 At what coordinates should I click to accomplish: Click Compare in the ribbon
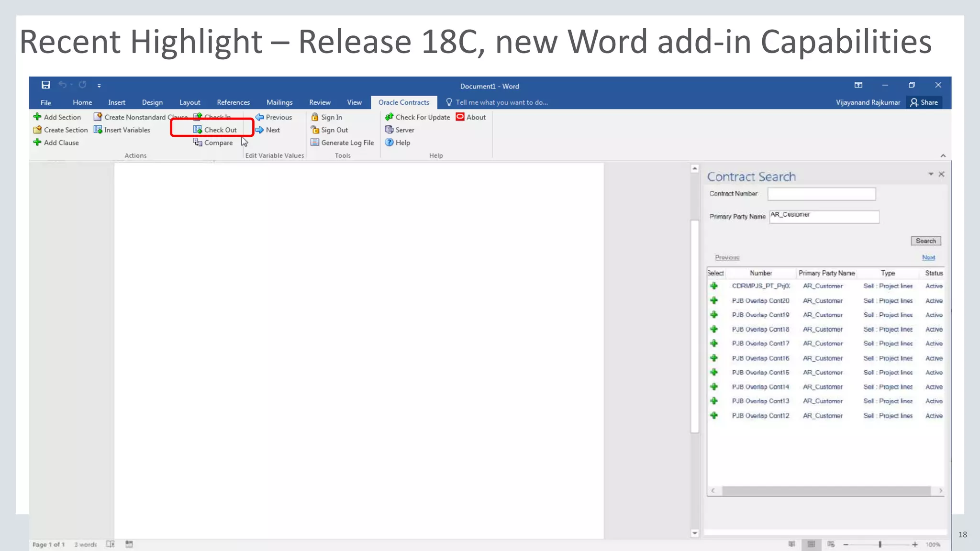click(213, 143)
